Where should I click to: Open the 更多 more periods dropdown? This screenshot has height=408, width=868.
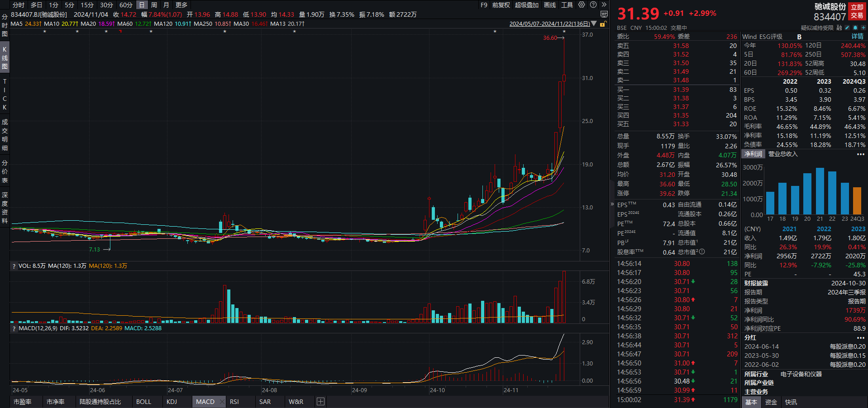181,5
